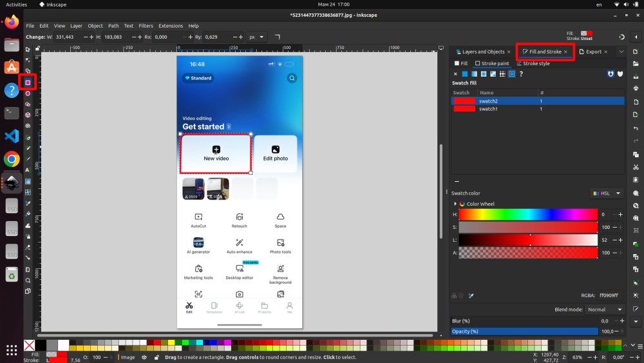Image resolution: width=644 pixels, height=363 pixels.
Task: Adjust the Opacity percentage bar
Action: click(524, 331)
